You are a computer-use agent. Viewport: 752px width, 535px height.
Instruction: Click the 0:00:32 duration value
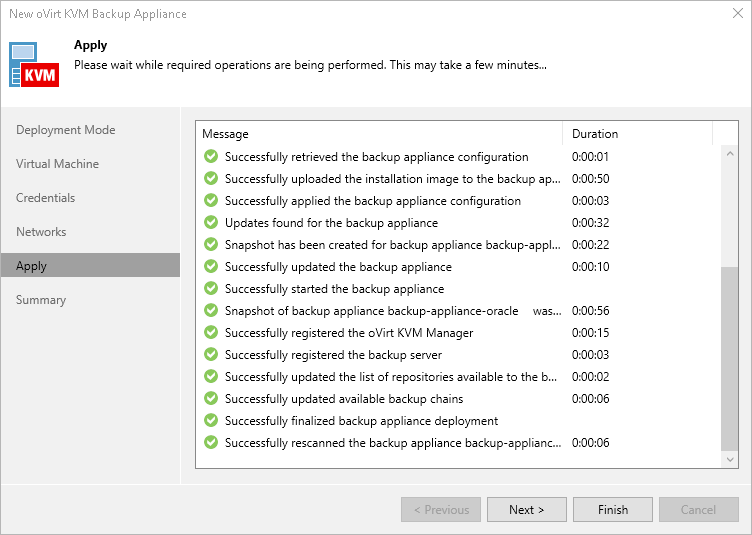tap(590, 223)
